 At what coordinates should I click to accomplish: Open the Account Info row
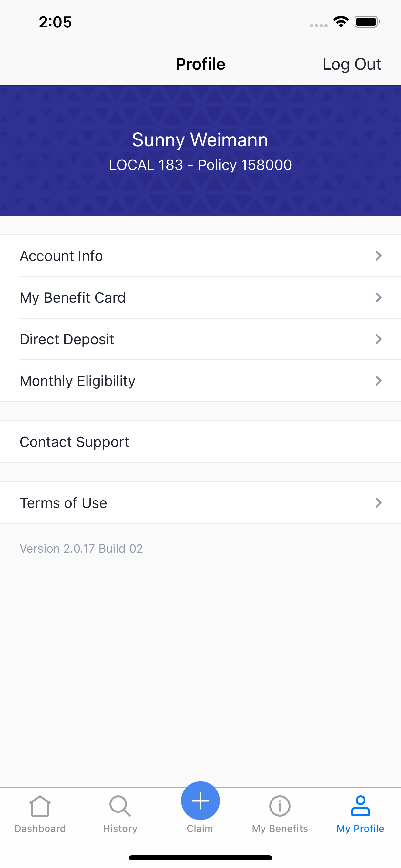(200, 256)
